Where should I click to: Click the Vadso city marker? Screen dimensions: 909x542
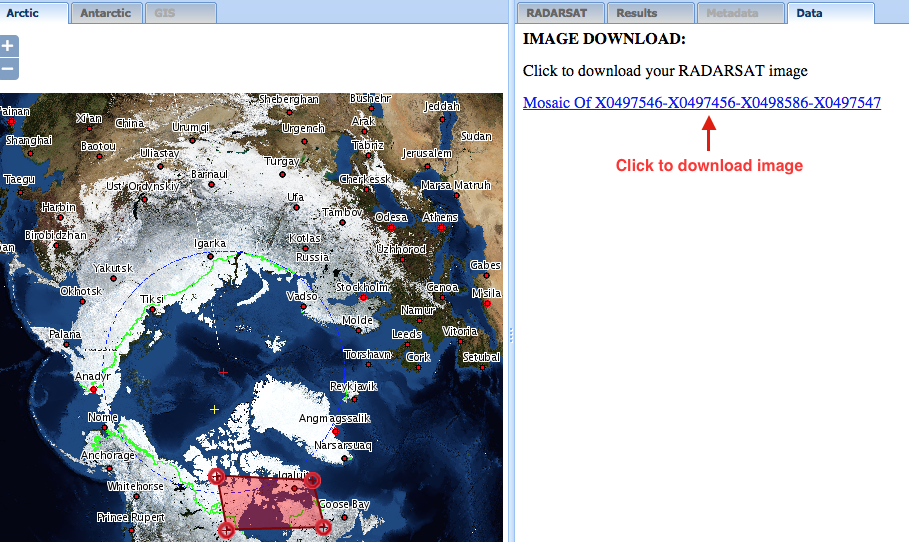(303, 307)
